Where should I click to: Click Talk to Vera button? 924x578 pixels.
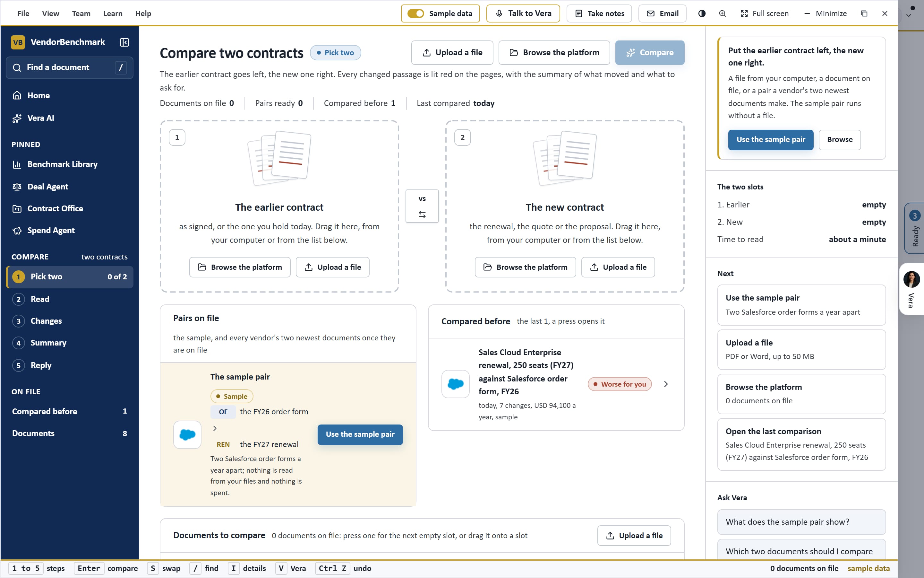(523, 13)
